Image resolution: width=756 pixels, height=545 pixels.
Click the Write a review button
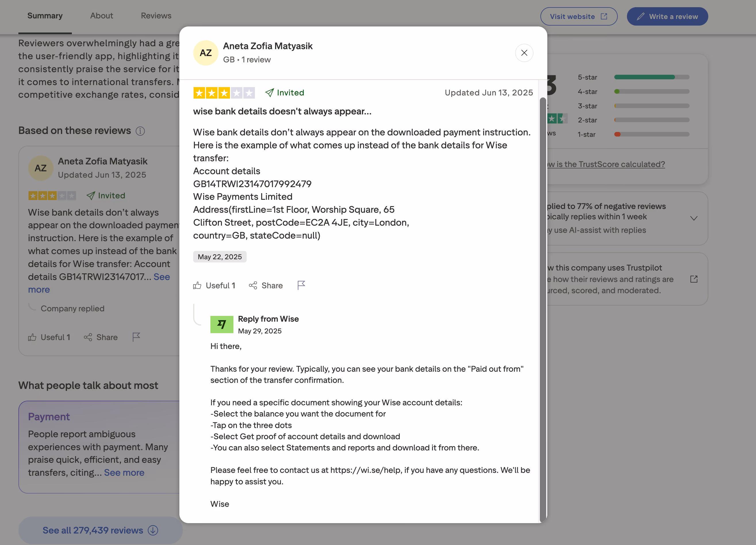[667, 16]
